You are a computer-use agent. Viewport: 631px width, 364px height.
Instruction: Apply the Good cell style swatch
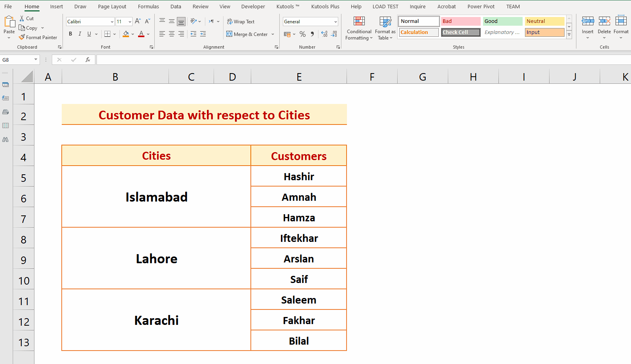tap(502, 21)
